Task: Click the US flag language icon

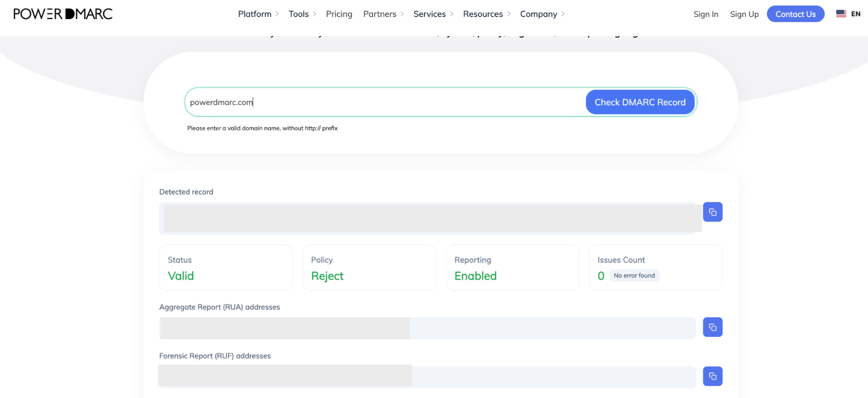Action: 841,13
